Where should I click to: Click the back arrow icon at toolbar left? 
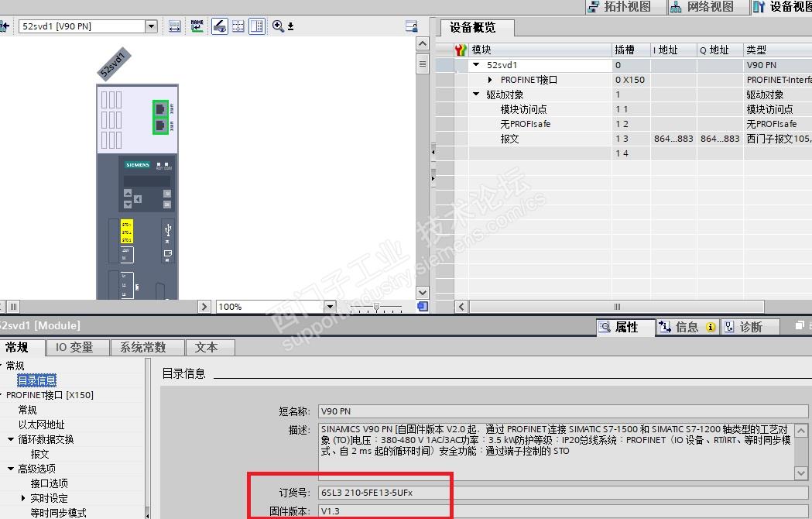click(x=5, y=26)
